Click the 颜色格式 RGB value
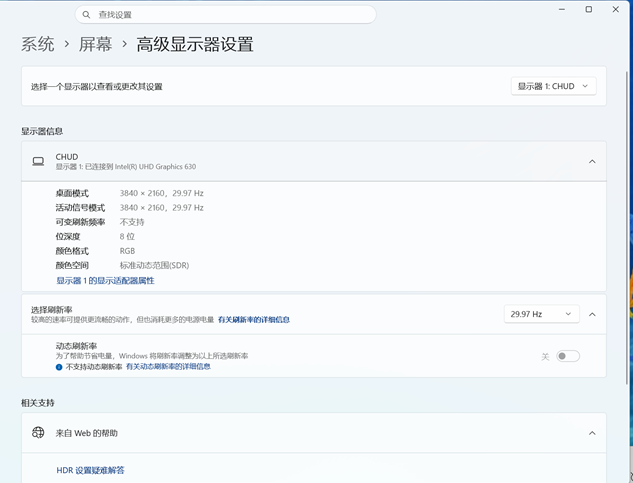Screen dimensions: 633x483 pos(127,251)
